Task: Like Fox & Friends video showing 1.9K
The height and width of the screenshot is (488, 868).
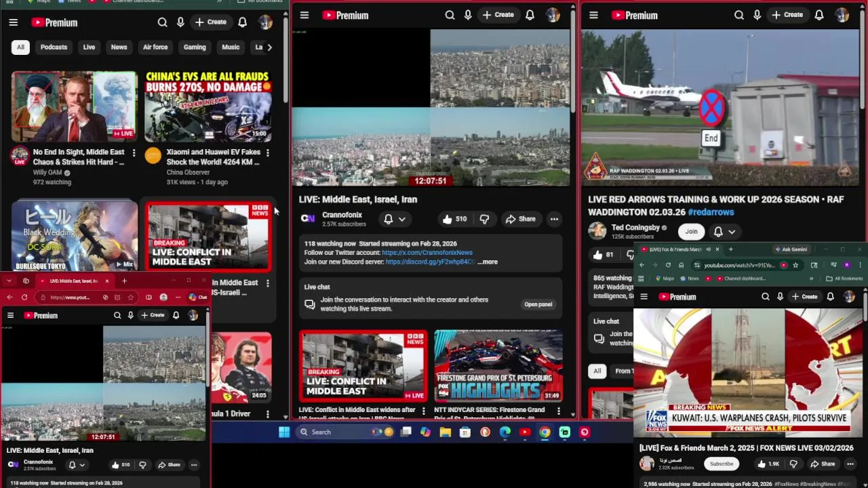Action: 768,464
